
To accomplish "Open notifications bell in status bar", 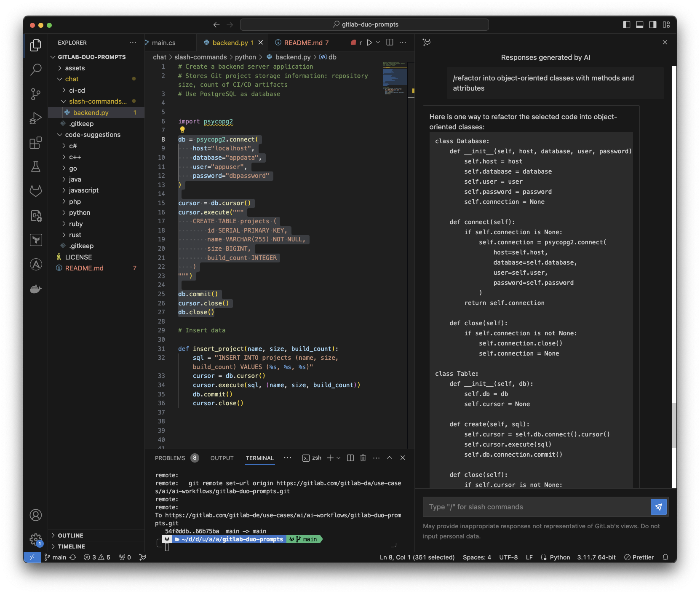I will tap(665, 557).
